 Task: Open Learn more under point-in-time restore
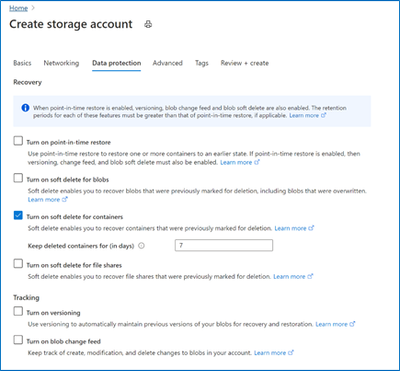(240, 162)
